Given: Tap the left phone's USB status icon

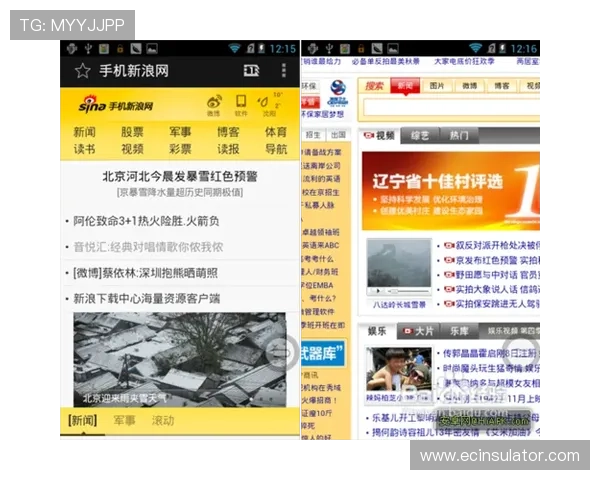Looking at the screenshot, I should coord(88,49).
